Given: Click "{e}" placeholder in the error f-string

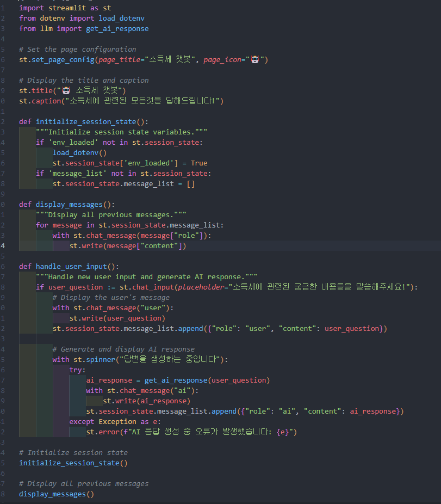Looking at the screenshot, I should (x=283, y=432).
